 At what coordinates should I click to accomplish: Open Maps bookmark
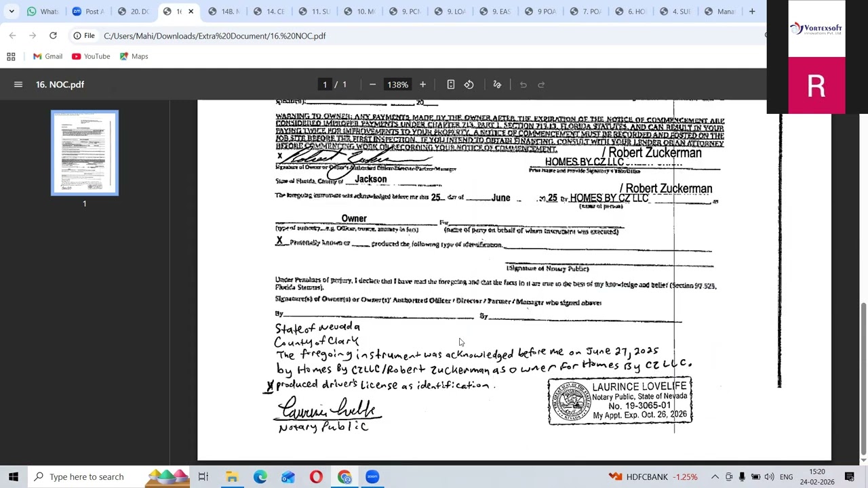coord(134,56)
